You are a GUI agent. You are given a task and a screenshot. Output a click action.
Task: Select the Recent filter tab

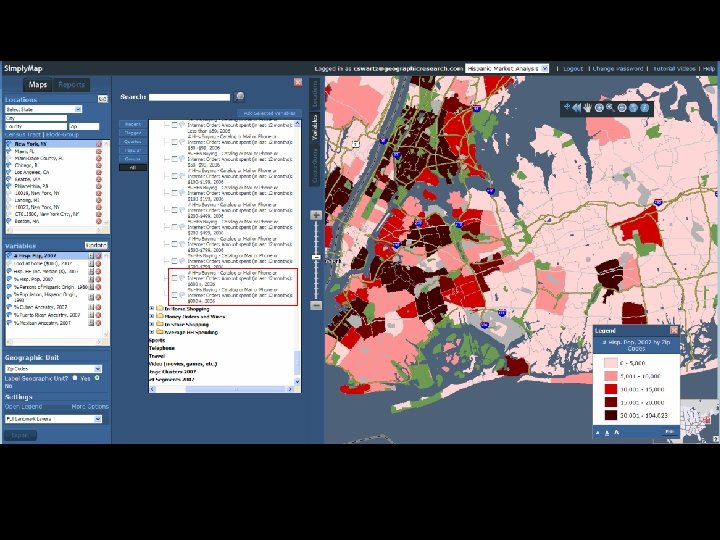[133, 124]
